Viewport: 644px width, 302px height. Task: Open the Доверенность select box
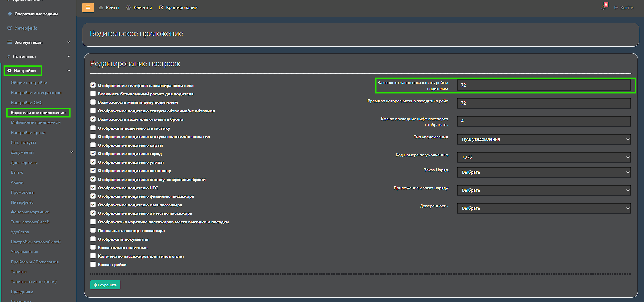[x=544, y=208]
